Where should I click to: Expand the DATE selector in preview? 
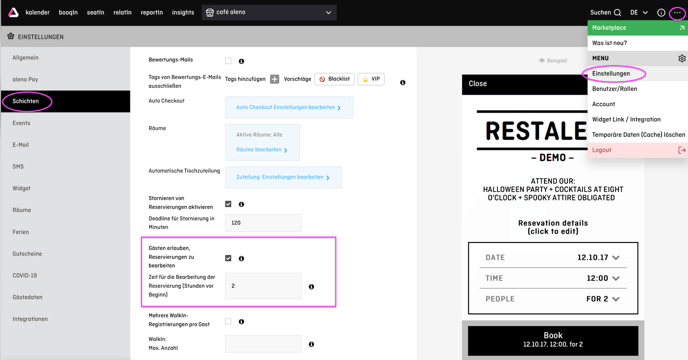(616, 258)
